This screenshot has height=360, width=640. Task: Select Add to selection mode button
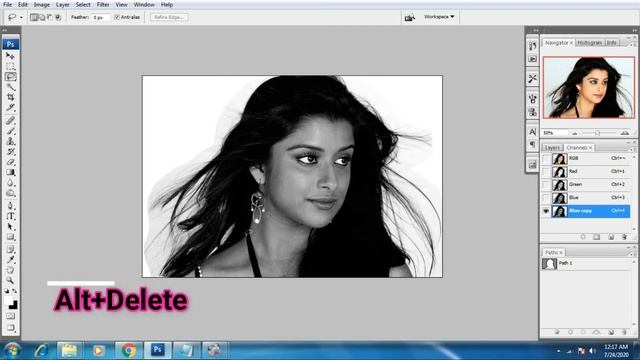point(42,17)
